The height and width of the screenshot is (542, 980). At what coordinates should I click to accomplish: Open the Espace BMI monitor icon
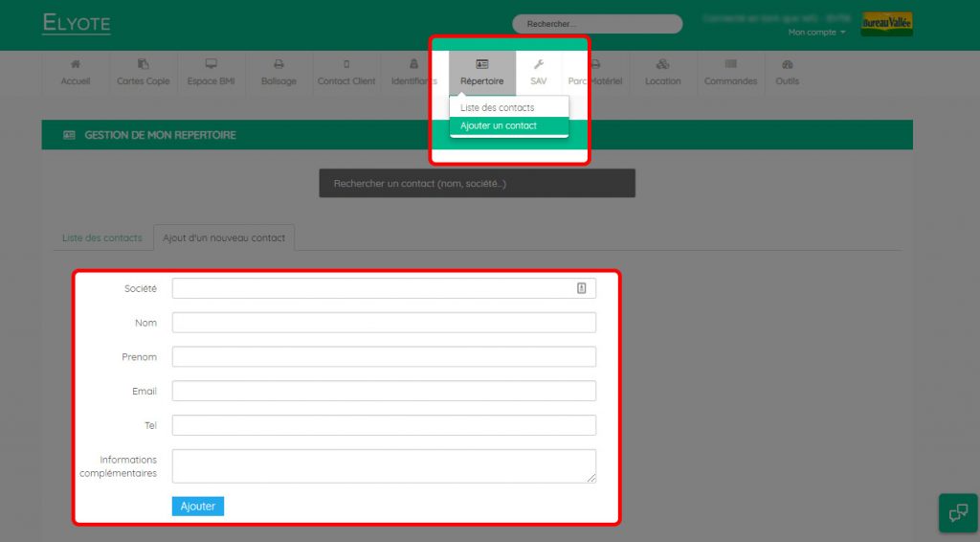(x=212, y=64)
